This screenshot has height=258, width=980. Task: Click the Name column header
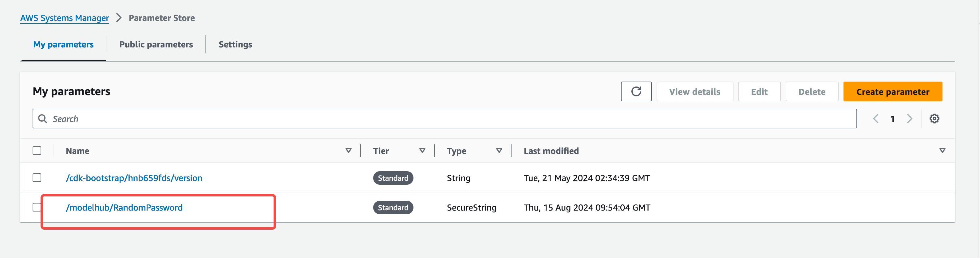[77, 151]
